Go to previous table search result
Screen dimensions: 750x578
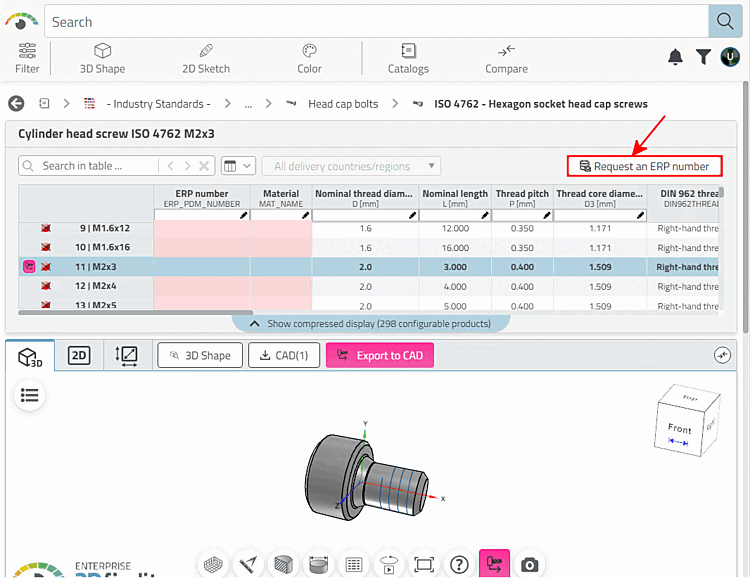point(171,166)
